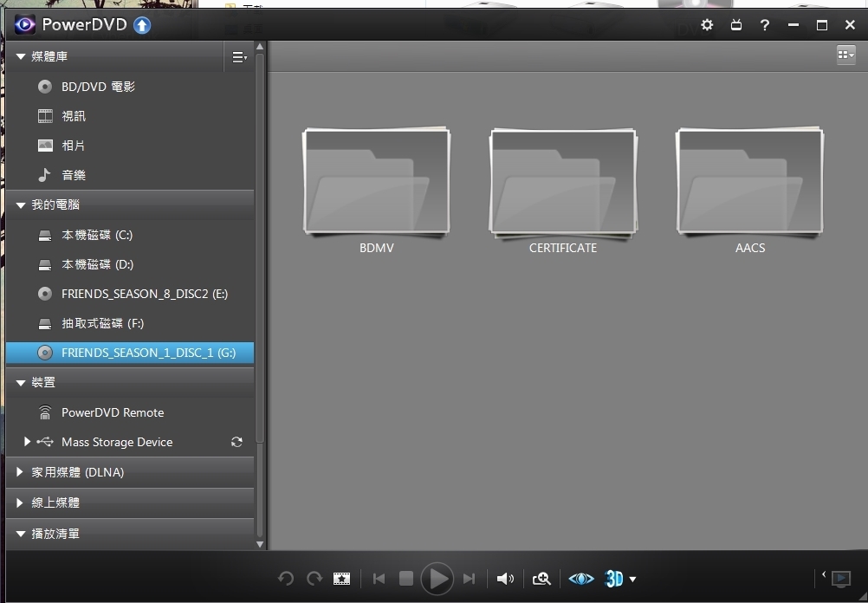The width and height of the screenshot is (868, 603).
Task: Close the PowerDVD window
Action: click(851, 25)
